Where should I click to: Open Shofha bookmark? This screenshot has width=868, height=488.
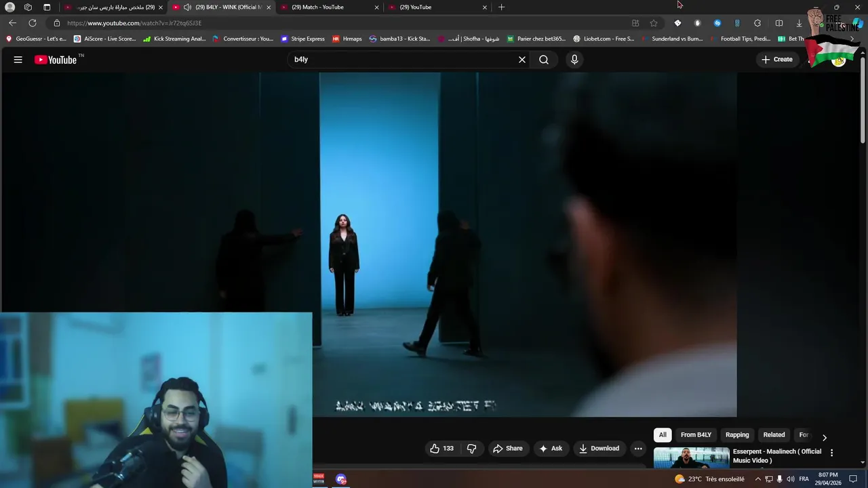pyautogui.click(x=469, y=39)
